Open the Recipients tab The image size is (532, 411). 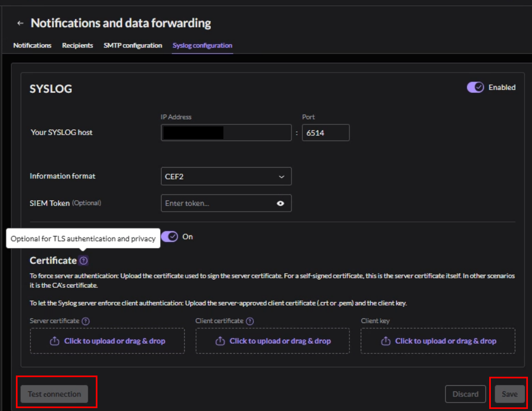point(77,45)
